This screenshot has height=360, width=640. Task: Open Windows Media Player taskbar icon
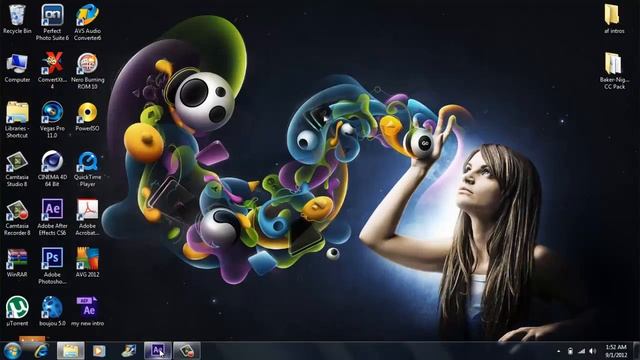click(x=99, y=351)
